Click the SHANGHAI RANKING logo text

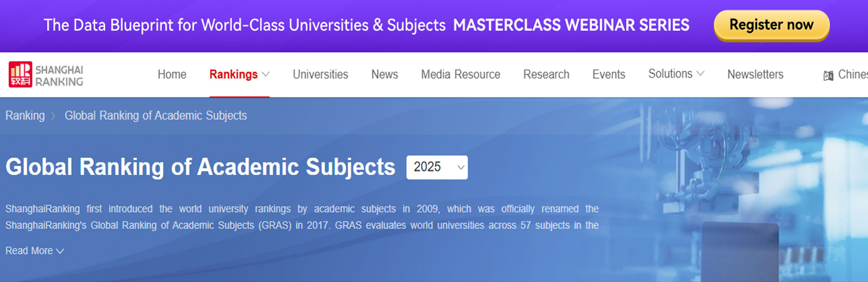[59, 76]
